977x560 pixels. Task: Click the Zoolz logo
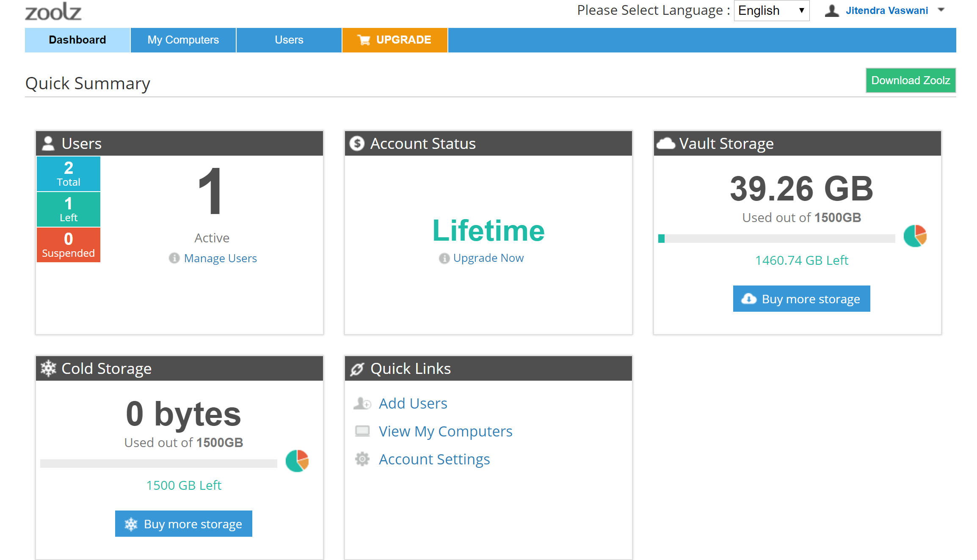tap(53, 12)
